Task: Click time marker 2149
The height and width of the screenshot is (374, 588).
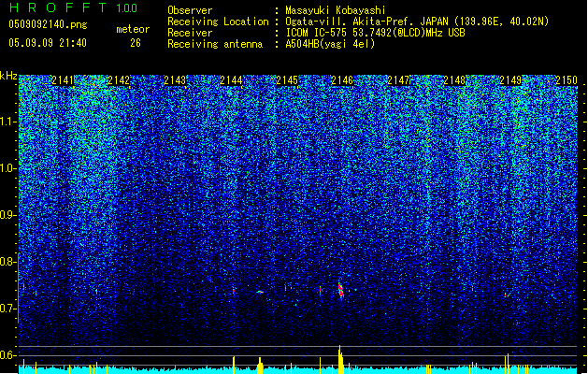Action: coord(510,80)
